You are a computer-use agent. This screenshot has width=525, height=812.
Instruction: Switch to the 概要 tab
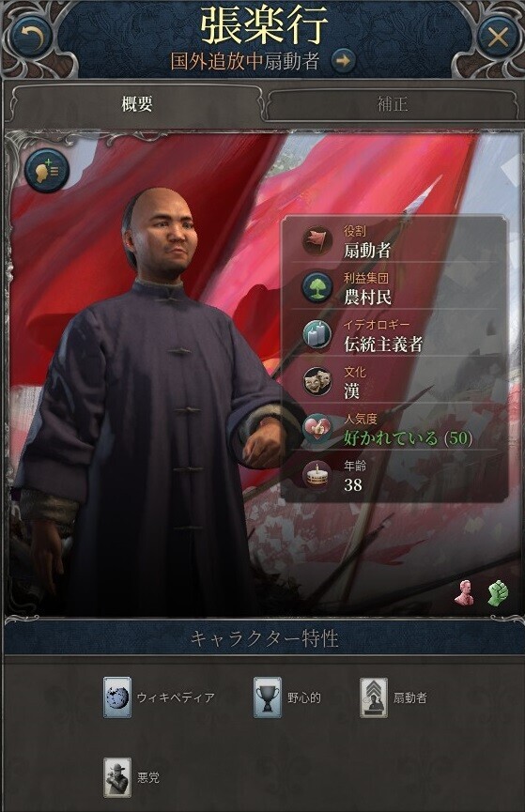click(x=137, y=104)
